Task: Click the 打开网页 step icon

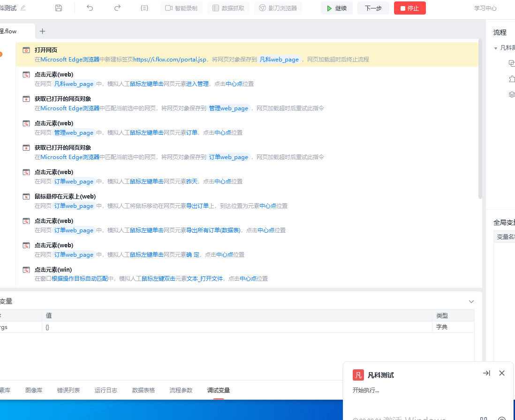Action: 26,50
